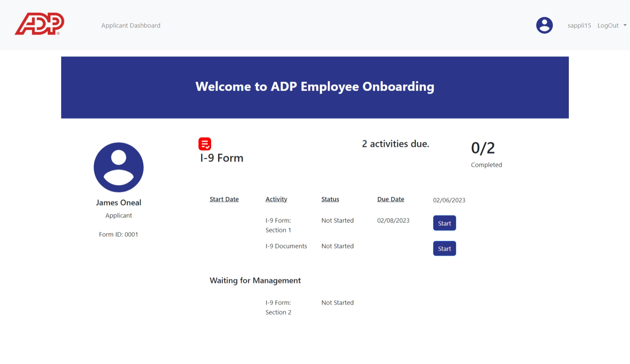Click the ADP logo
630x364 pixels.
[39, 24]
